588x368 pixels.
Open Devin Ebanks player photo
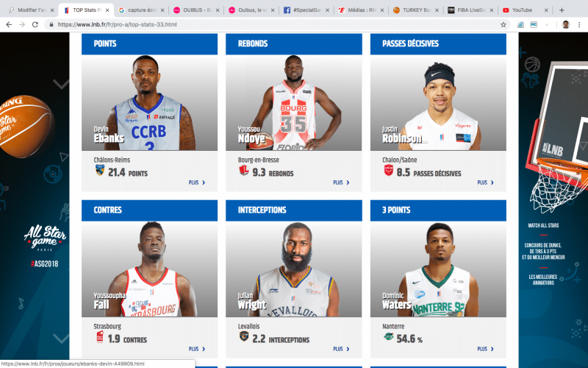pos(150,102)
